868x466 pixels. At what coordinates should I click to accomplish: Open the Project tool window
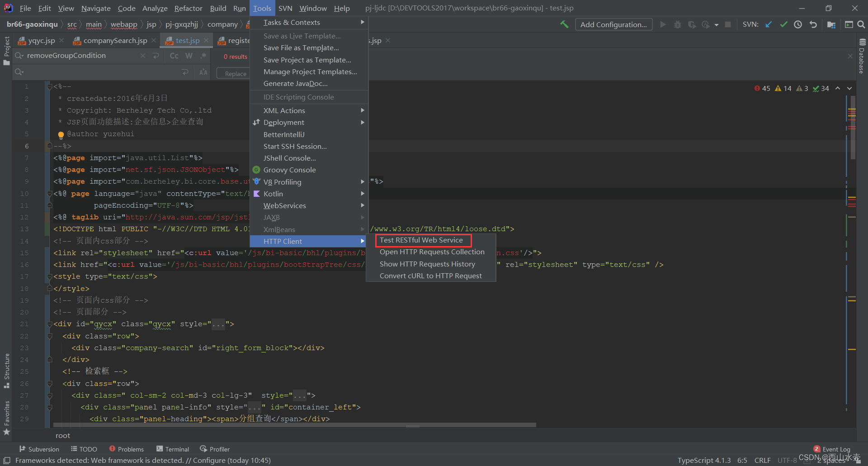[x=6, y=50]
